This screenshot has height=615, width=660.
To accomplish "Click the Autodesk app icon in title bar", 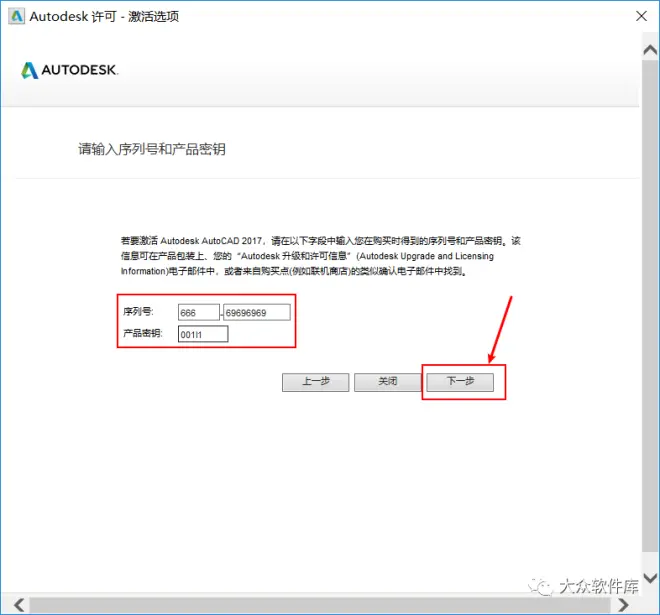I will [x=17, y=16].
